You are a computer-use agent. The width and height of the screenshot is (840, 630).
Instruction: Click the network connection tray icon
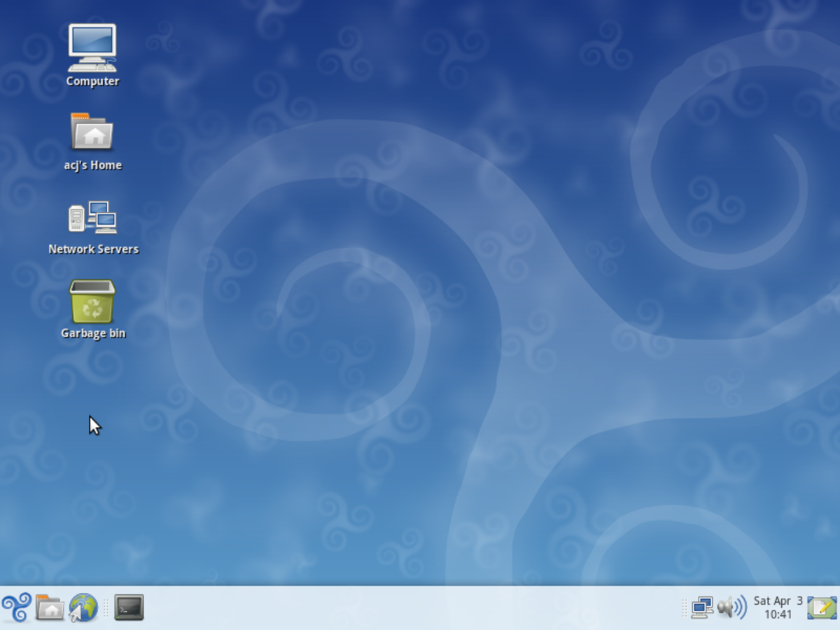pyautogui.click(x=702, y=607)
